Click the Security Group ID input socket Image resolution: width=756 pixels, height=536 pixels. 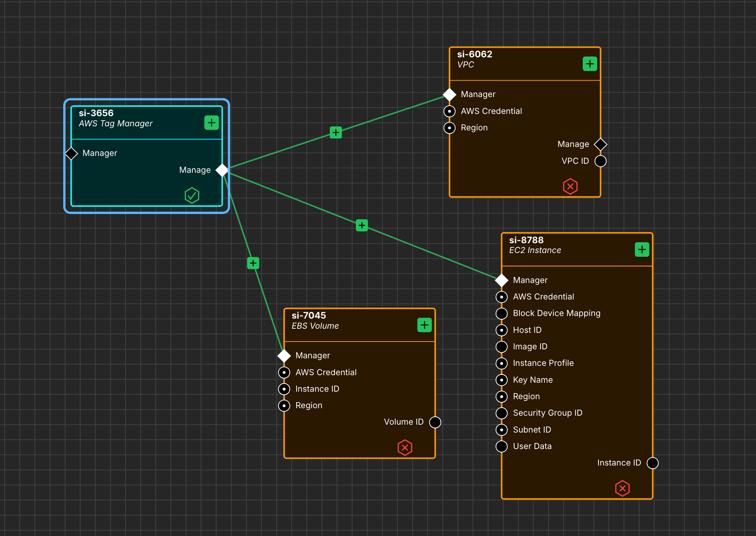[x=502, y=413]
